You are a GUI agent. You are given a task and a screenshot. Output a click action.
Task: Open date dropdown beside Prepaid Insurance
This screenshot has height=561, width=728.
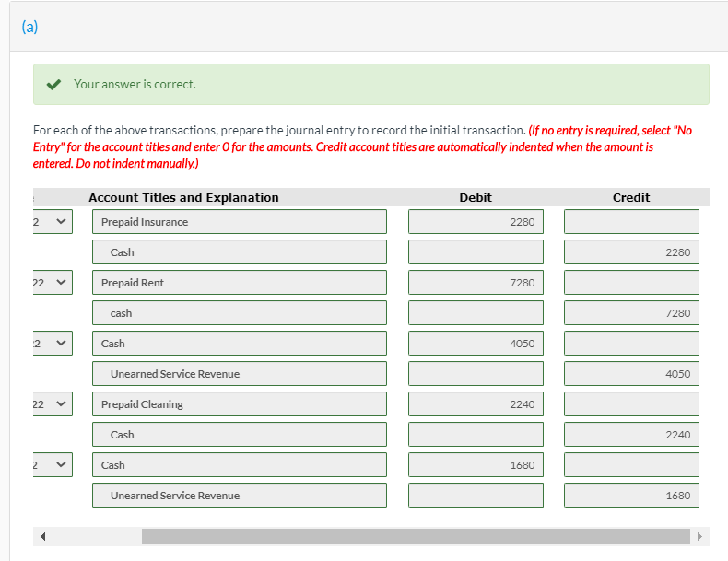click(x=53, y=222)
